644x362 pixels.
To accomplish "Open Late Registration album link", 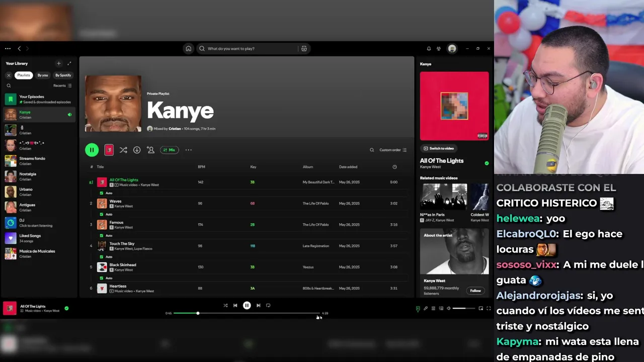I will tap(315, 246).
